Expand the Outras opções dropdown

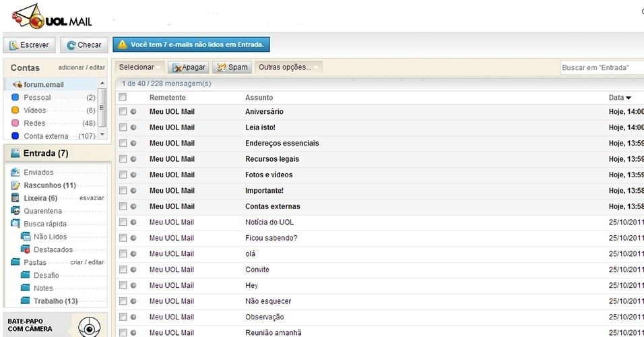tap(288, 67)
